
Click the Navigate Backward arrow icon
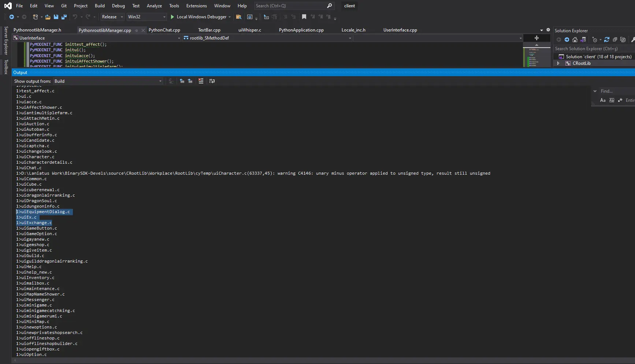pos(12,17)
